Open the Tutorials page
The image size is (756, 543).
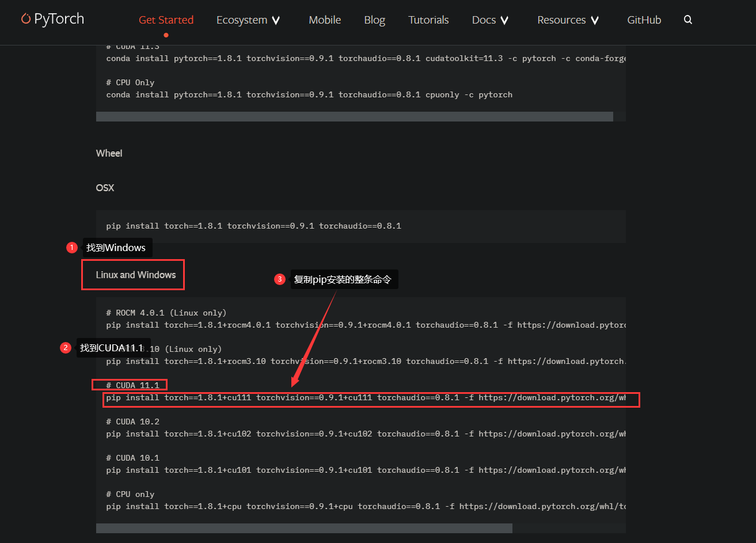(428, 20)
